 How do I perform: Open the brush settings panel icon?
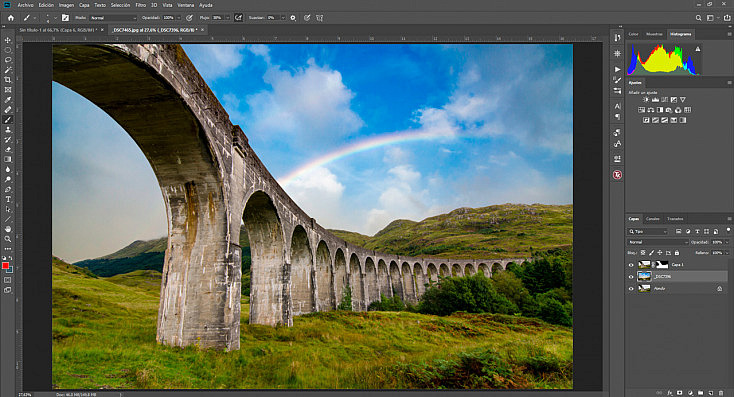pyautogui.click(x=65, y=18)
